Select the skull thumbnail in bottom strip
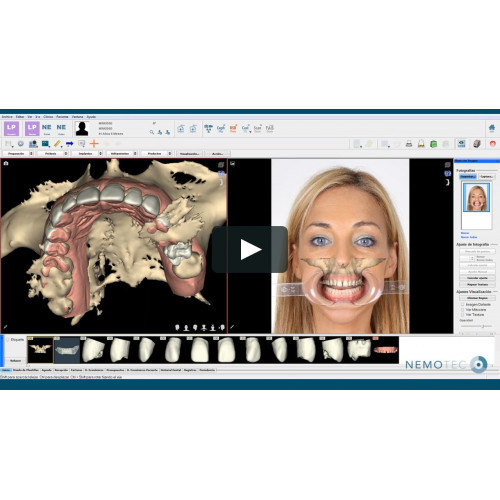This screenshot has width=500, height=500. (x=40, y=350)
